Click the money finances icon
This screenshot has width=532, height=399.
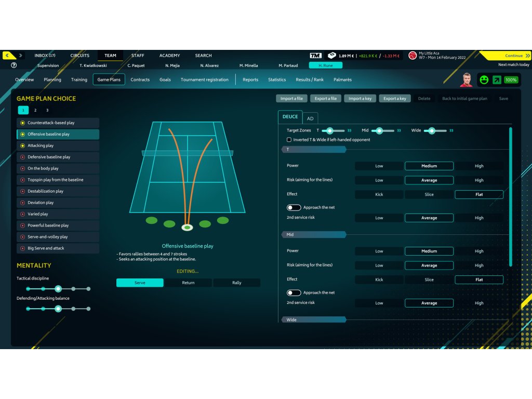coord(331,56)
